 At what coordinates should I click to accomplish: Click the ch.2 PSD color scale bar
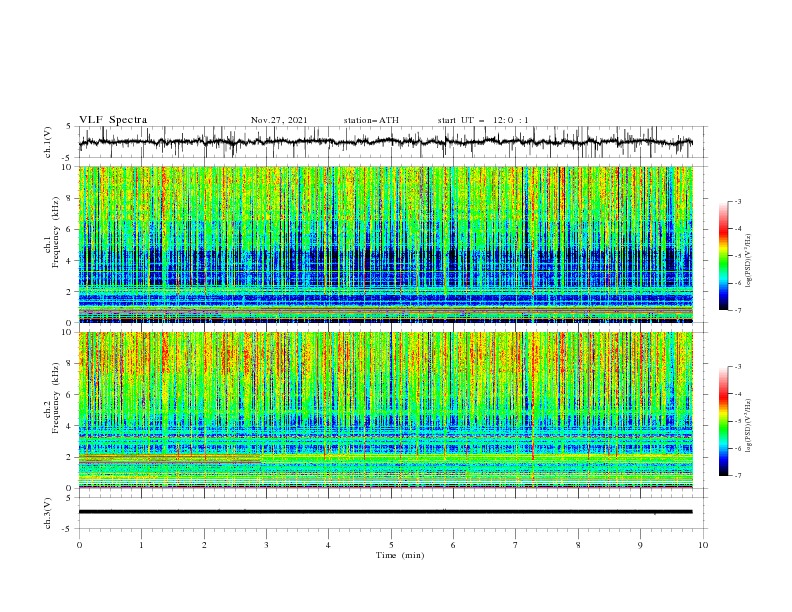point(723,421)
